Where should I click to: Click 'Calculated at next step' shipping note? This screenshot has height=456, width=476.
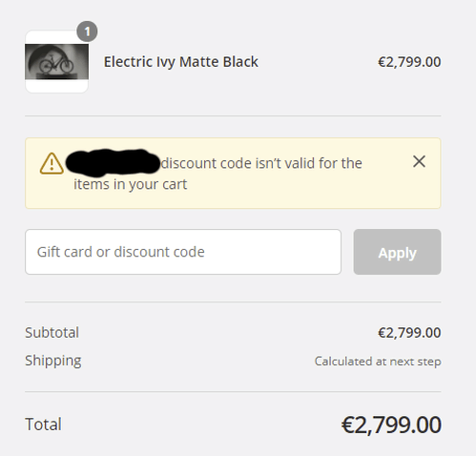pyautogui.click(x=378, y=362)
